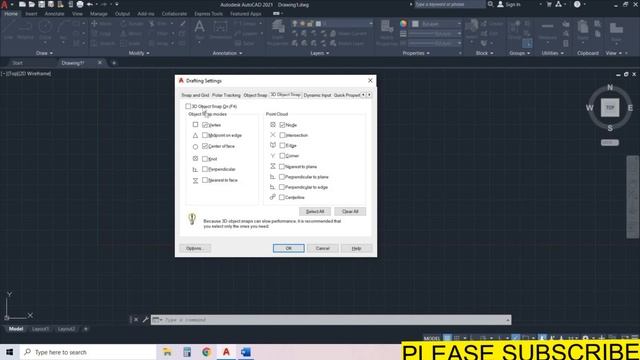The image size is (640, 360).
Task: Expand the Modify panel dropdown
Action: 139,53
